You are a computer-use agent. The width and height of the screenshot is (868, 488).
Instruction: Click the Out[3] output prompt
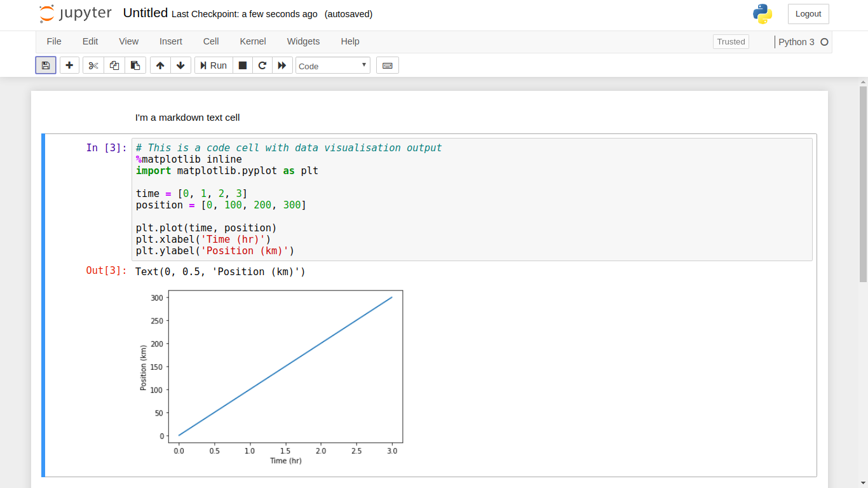[x=107, y=271]
